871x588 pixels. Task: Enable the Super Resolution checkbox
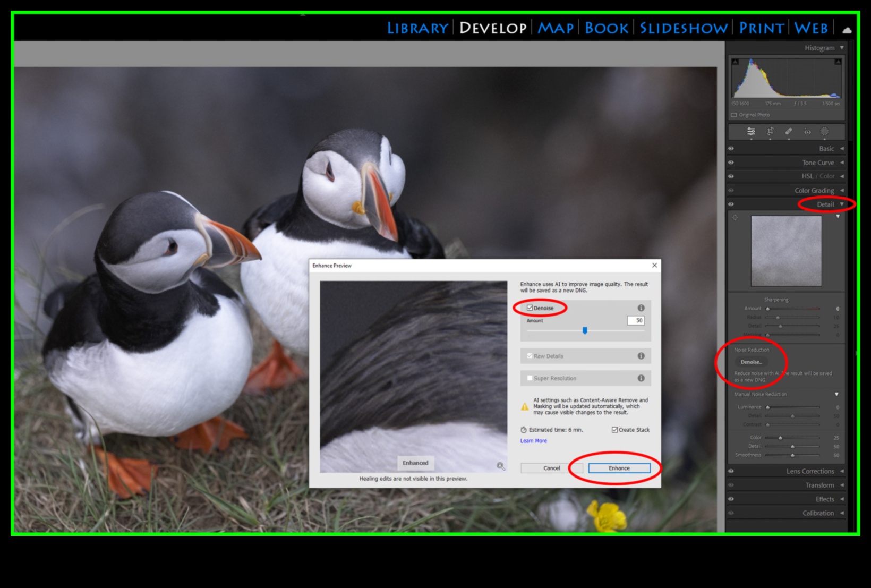pyautogui.click(x=529, y=378)
